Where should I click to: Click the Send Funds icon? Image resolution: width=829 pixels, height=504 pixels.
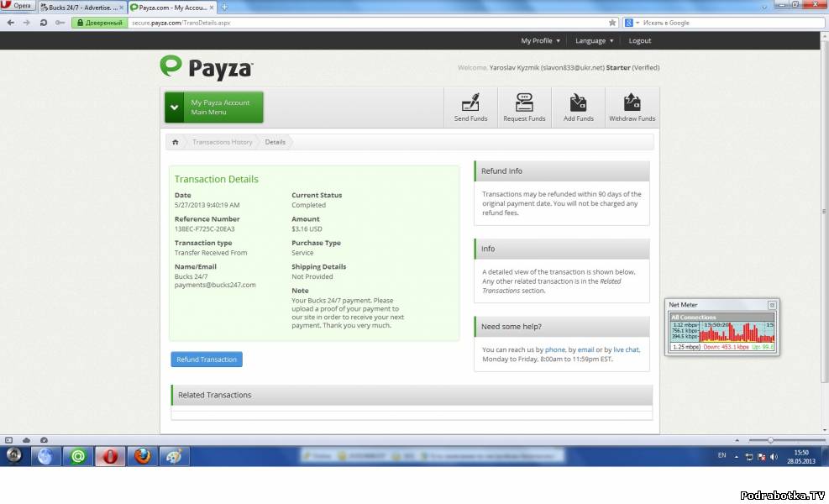[x=470, y=103]
